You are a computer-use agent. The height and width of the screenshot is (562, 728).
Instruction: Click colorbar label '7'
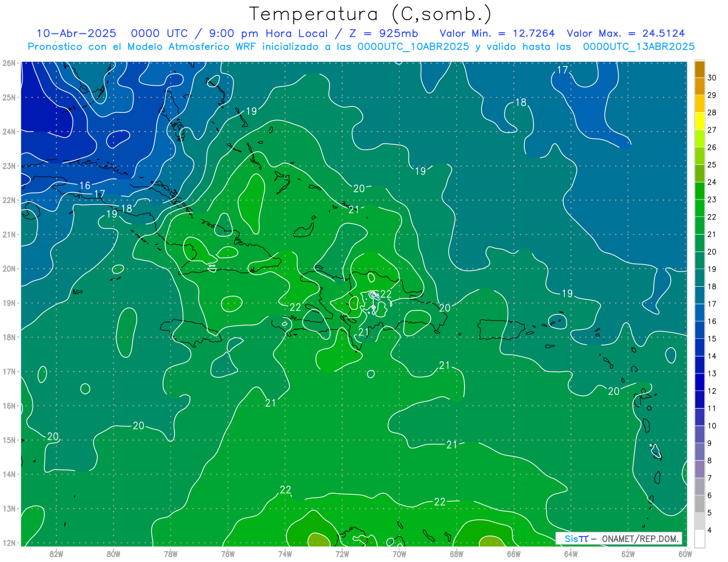point(710,478)
